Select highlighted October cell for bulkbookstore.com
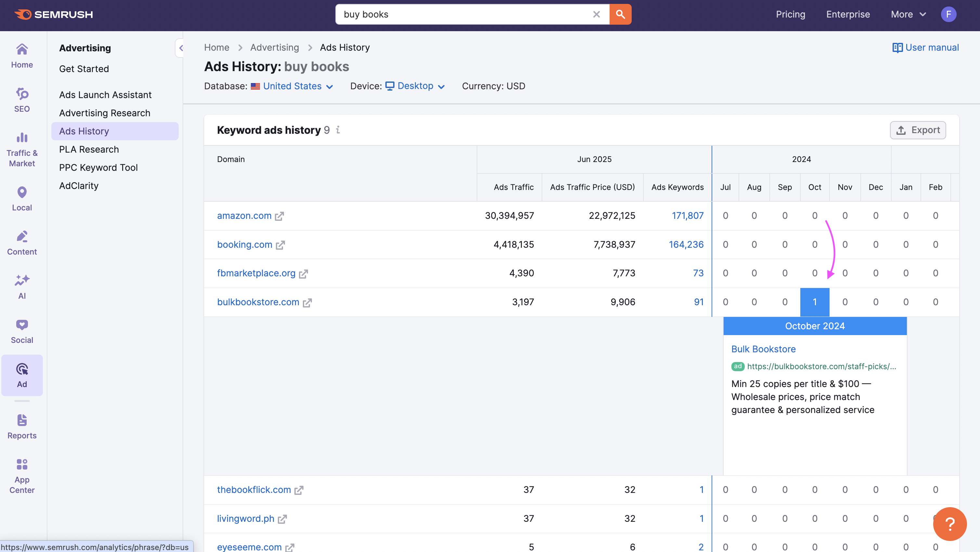This screenshot has width=980, height=552. (815, 302)
